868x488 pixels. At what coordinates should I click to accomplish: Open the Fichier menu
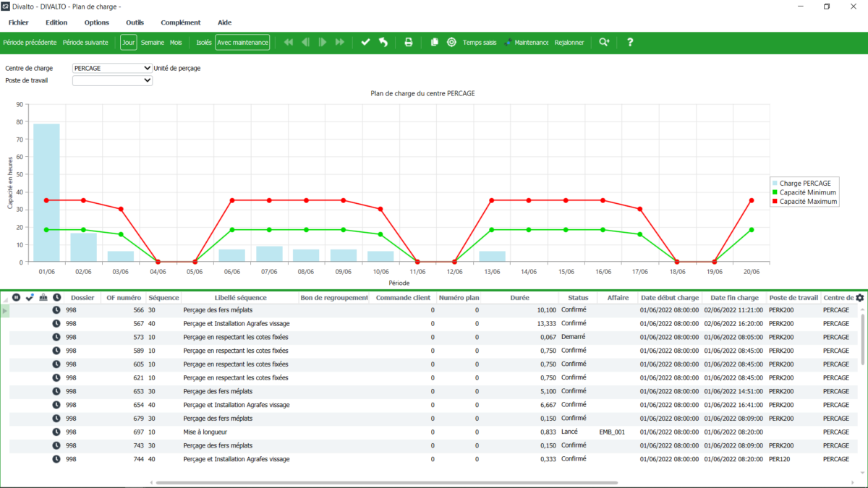click(x=19, y=22)
